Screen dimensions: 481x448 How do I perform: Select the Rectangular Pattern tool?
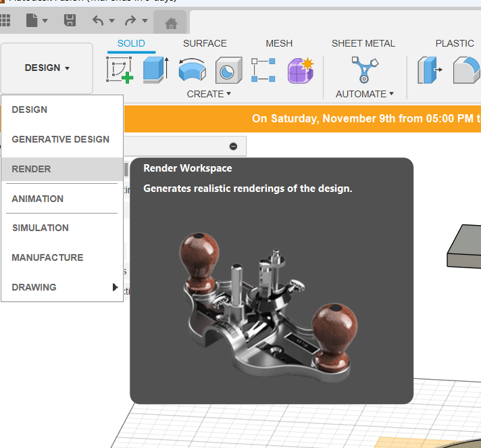click(x=263, y=70)
